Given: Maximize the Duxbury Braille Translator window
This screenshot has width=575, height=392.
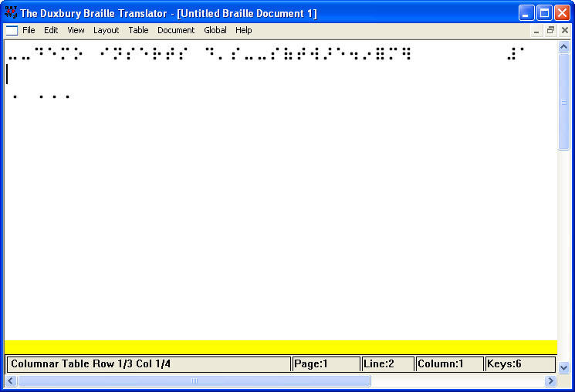Looking at the screenshot, I should pos(544,13).
